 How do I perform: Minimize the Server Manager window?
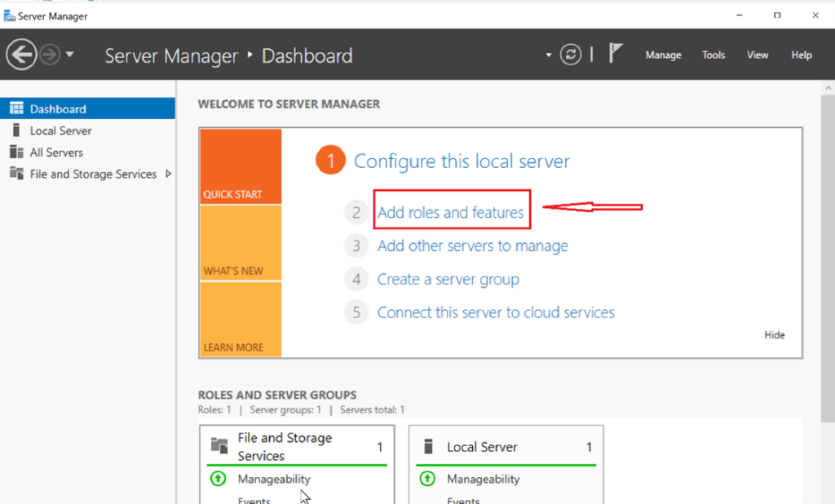(x=739, y=15)
